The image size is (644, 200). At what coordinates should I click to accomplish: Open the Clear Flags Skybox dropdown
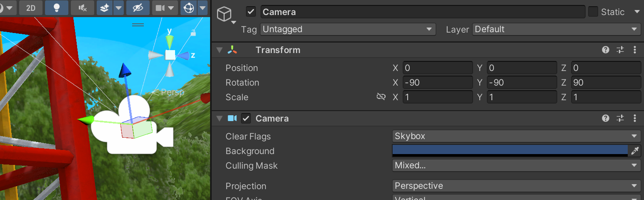point(516,136)
